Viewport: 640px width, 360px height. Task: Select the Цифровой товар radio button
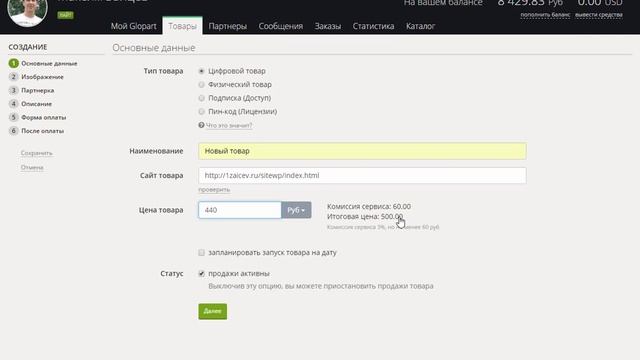[201, 71]
